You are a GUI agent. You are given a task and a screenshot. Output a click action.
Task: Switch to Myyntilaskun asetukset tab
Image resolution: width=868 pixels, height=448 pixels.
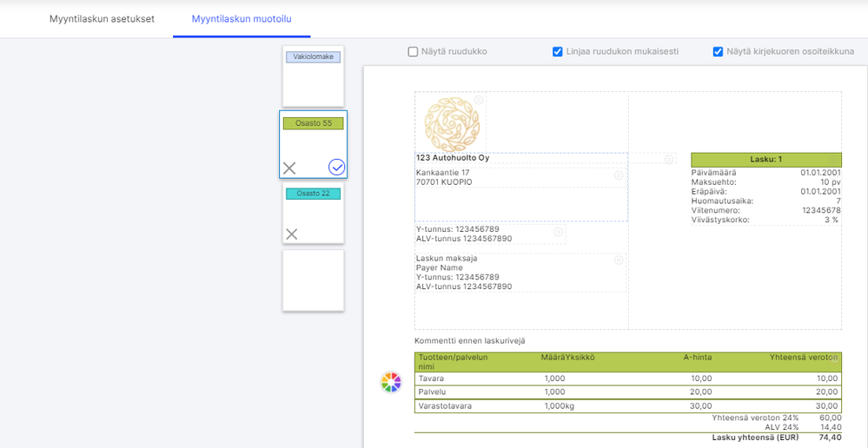(x=102, y=19)
